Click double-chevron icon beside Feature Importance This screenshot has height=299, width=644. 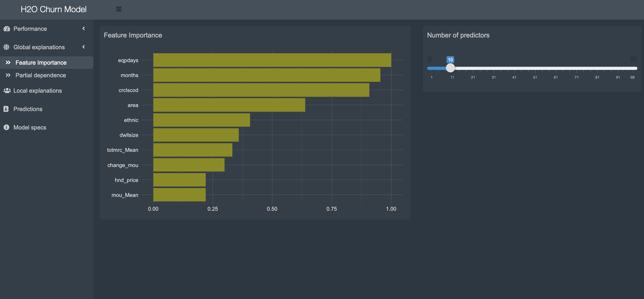pos(8,63)
